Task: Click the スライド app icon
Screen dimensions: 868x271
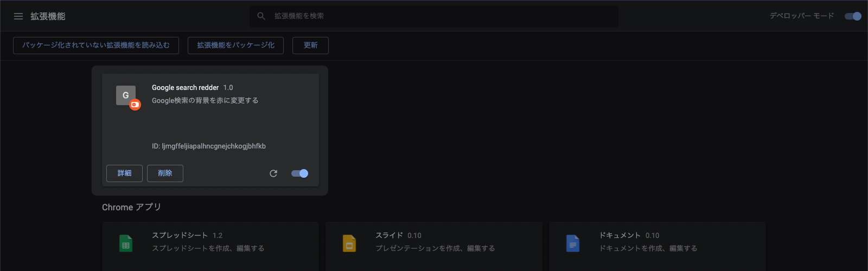Action: (x=349, y=243)
